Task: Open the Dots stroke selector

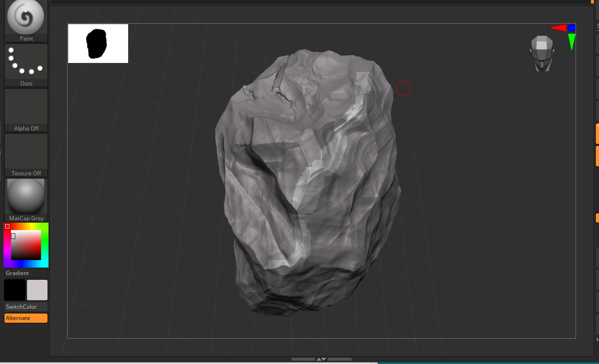Action: tap(26, 61)
